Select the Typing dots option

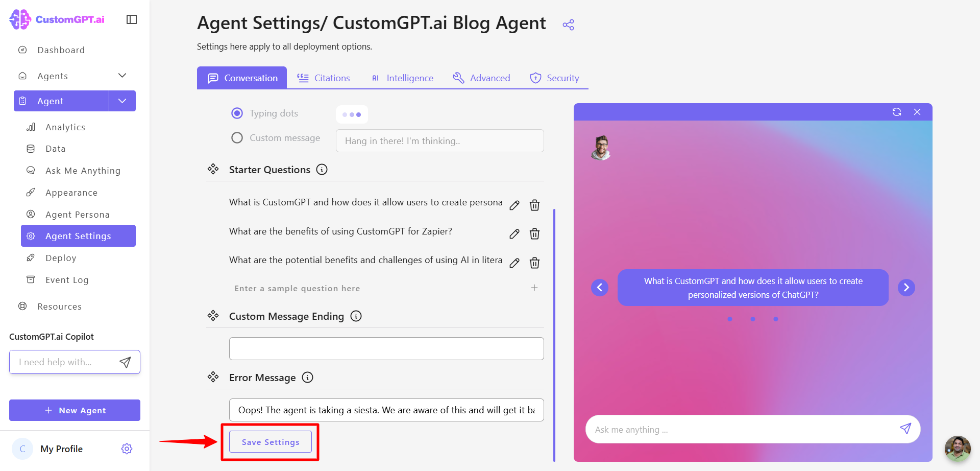pyautogui.click(x=237, y=113)
